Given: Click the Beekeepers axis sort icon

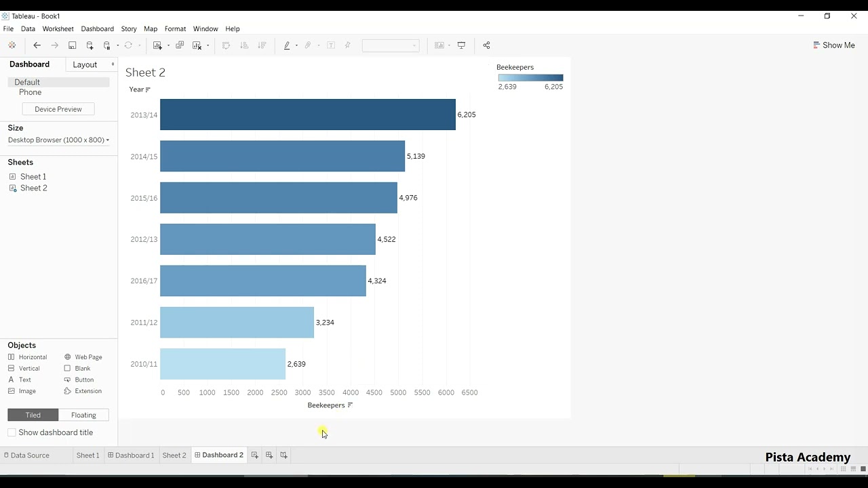Looking at the screenshot, I should pyautogui.click(x=350, y=405).
